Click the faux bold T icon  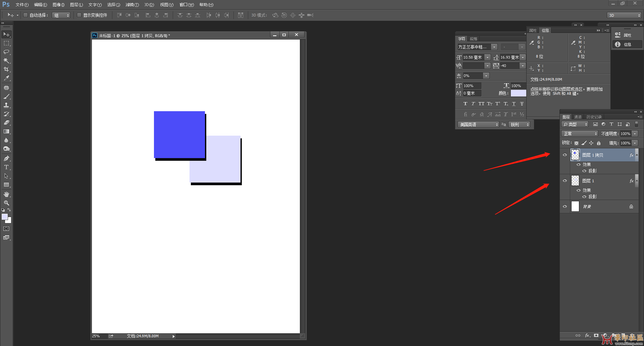(x=465, y=104)
